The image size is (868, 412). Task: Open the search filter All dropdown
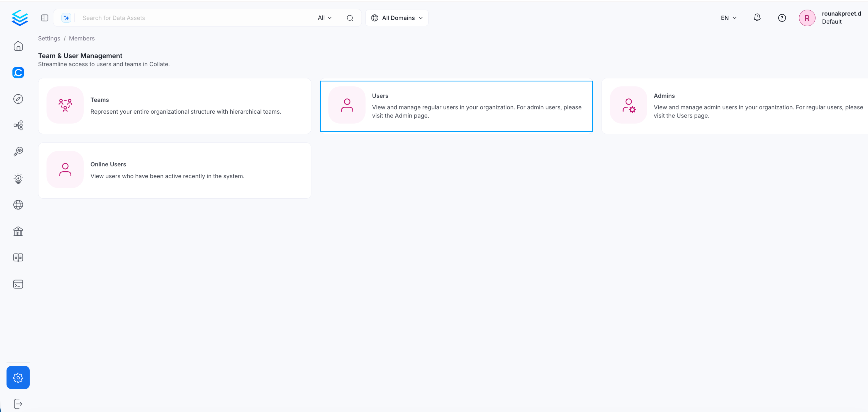point(324,17)
